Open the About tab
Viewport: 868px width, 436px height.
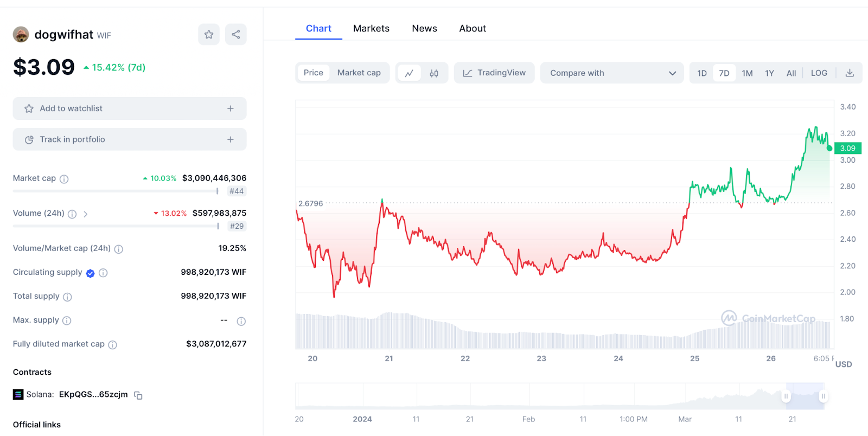pyautogui.click(x=473, y=29)
